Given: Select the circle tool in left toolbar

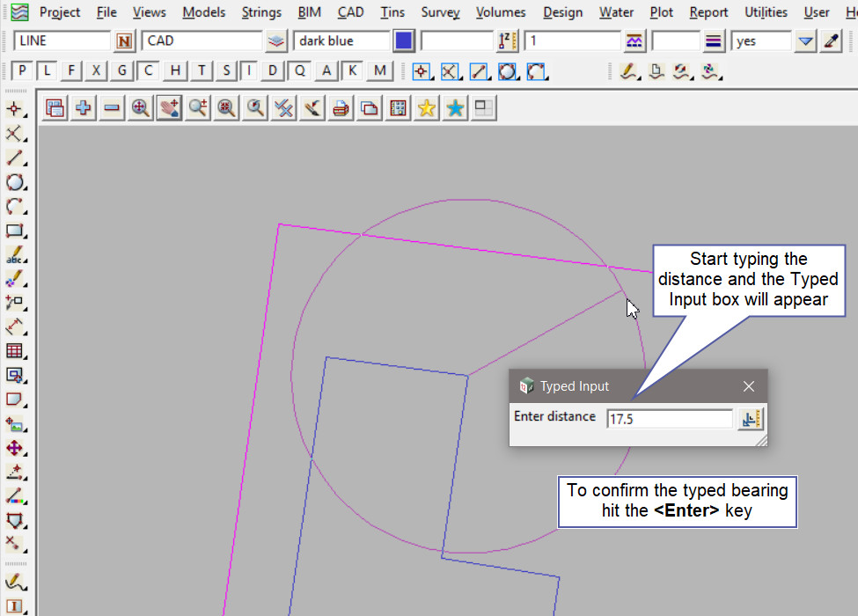Looking at the screenshot, I should click(14, 182).
